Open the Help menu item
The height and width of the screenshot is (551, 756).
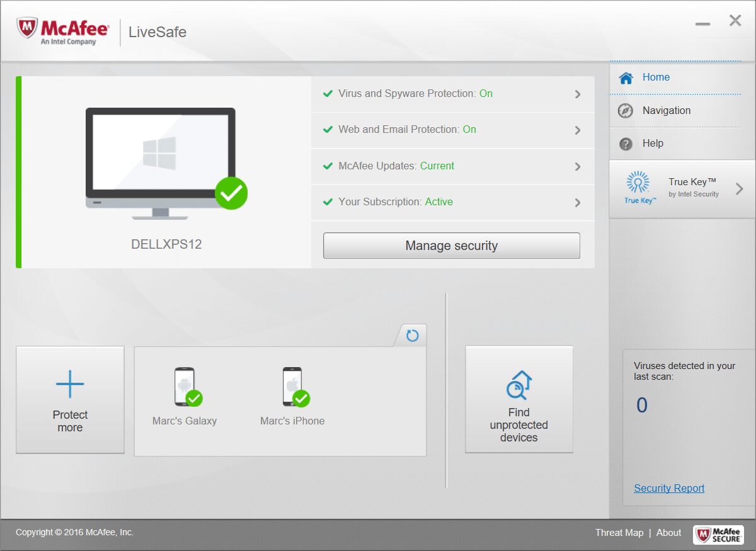(x=675, y=144)
